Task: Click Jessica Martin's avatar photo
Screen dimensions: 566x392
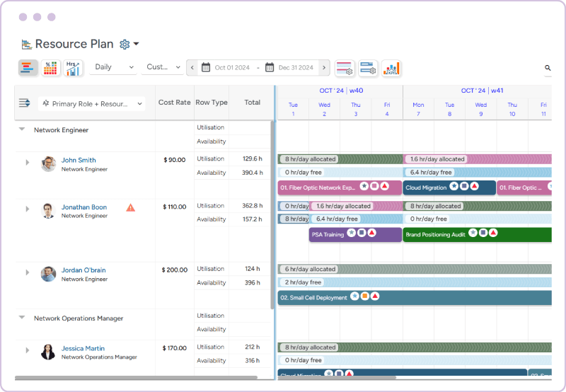Action: click(48, 352)
